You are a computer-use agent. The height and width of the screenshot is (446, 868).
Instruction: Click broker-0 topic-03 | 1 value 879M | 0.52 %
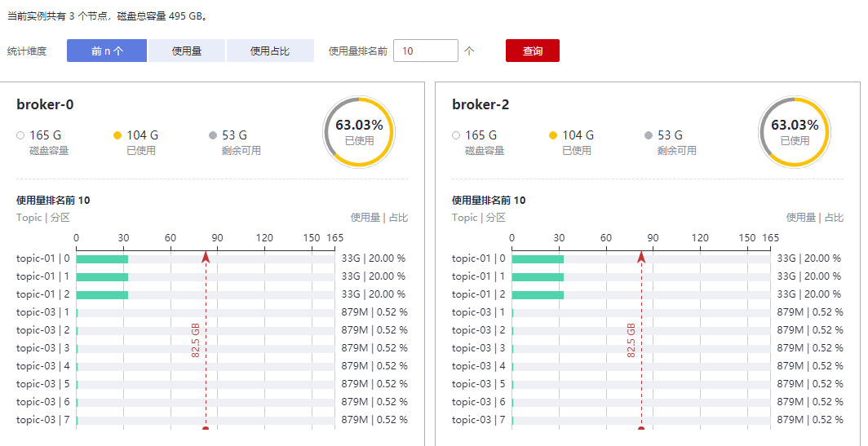[x=374, y=312]
